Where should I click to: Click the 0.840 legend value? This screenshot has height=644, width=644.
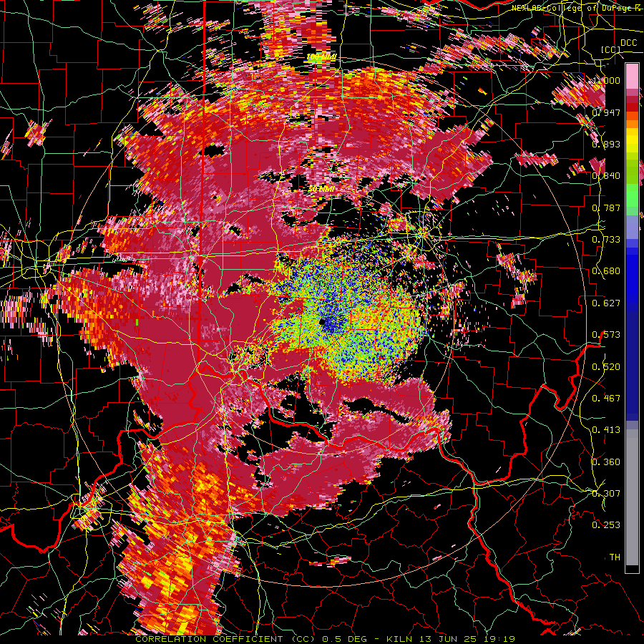coord(606,176)
